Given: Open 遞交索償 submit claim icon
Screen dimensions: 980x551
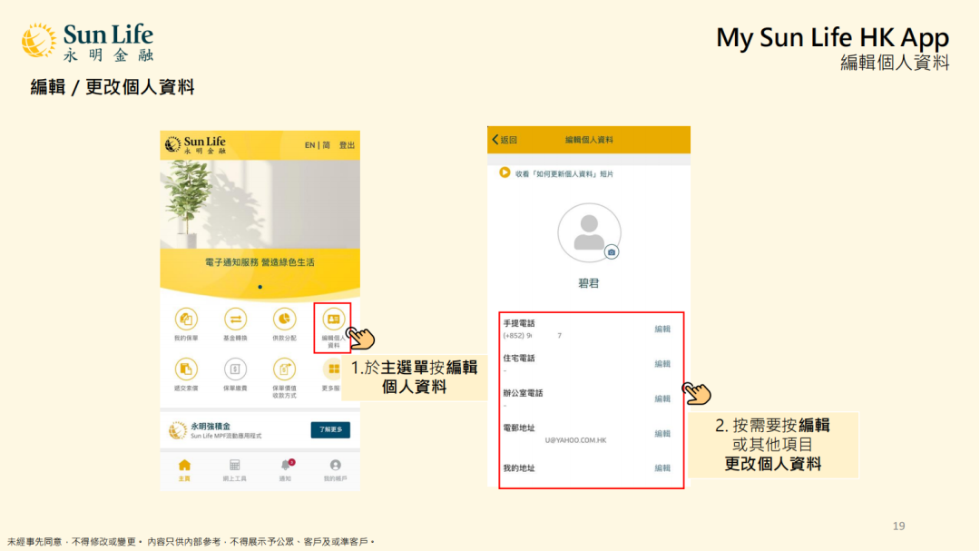Looking at the screenshot, I should (x=186, y=369).
